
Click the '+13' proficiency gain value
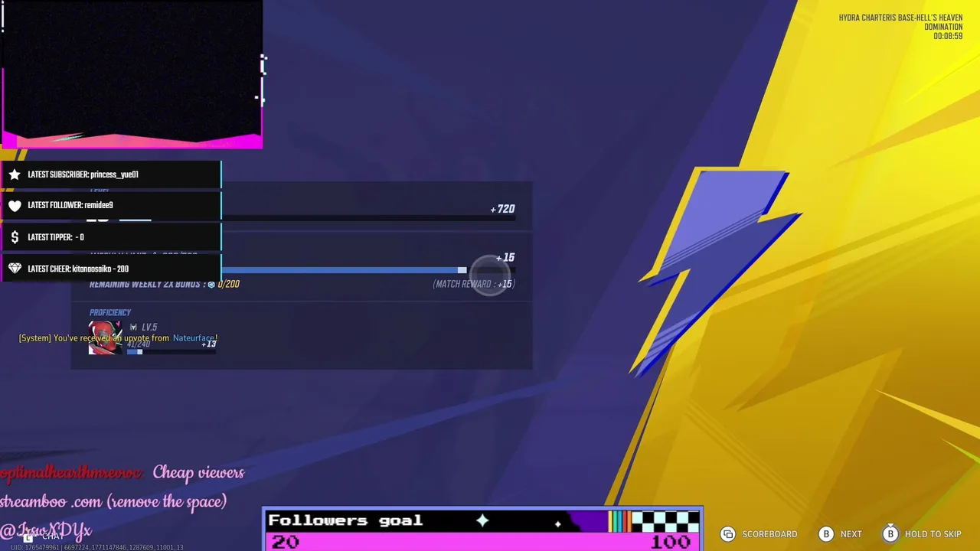[x=209, y=344]
